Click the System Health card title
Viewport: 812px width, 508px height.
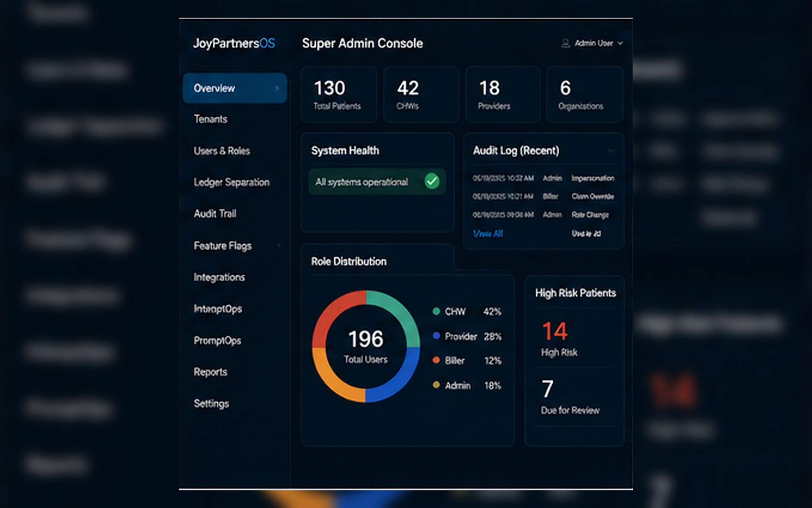[x=345, y=151]
